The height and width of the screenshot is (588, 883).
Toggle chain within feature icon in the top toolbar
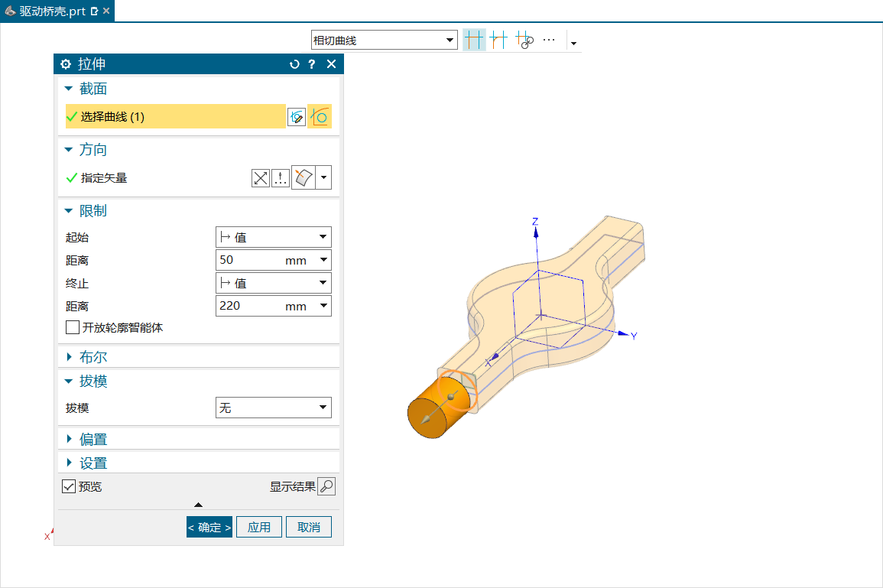coord(524,40)
